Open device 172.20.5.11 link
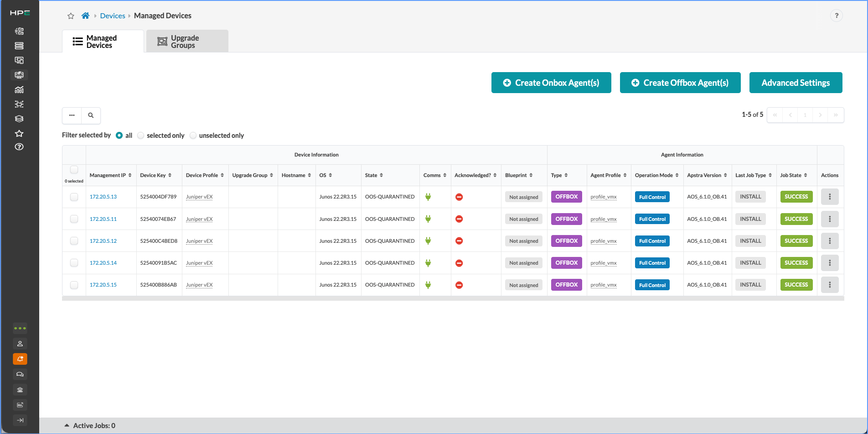This screenshot has width=868, height=434. 103,219
